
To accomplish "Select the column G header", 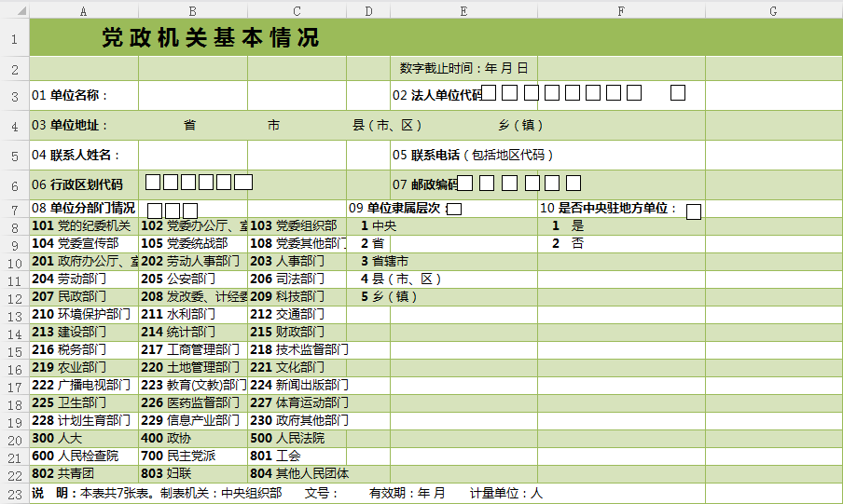I will [773, 11].
